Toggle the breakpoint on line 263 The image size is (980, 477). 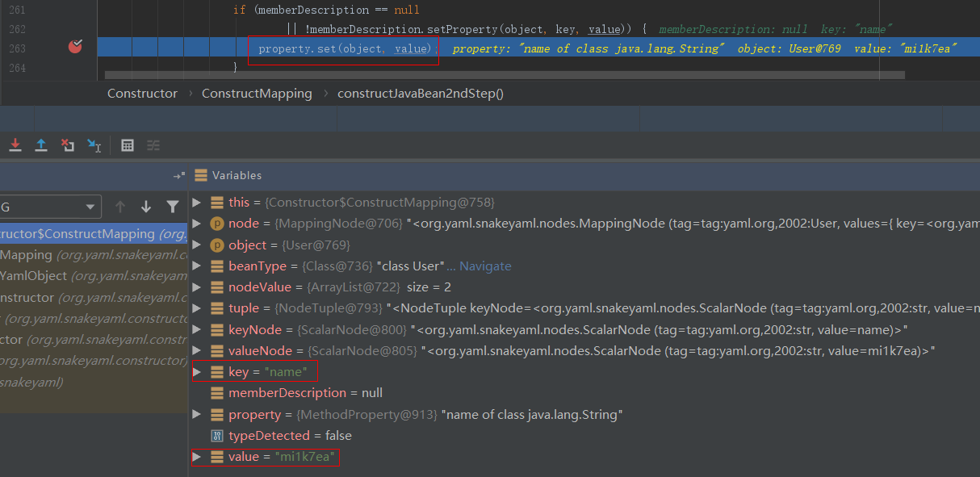click(x=75, y=47)
